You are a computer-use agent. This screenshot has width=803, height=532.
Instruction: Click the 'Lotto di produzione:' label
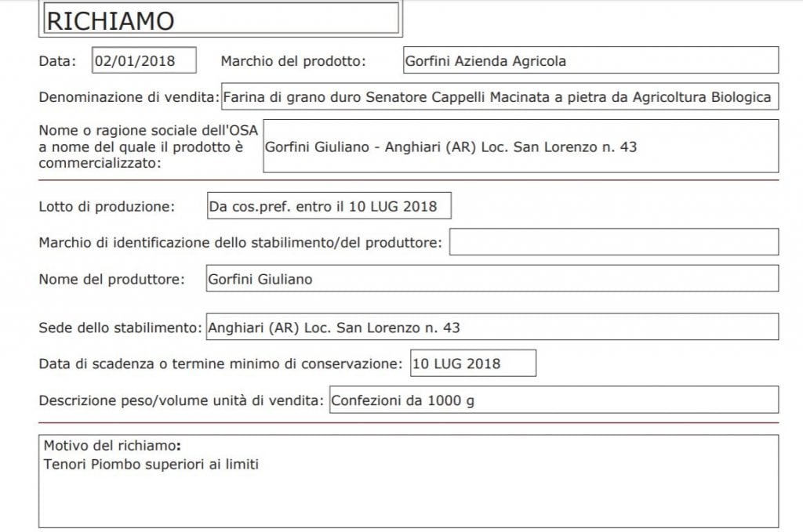(107, 207)
